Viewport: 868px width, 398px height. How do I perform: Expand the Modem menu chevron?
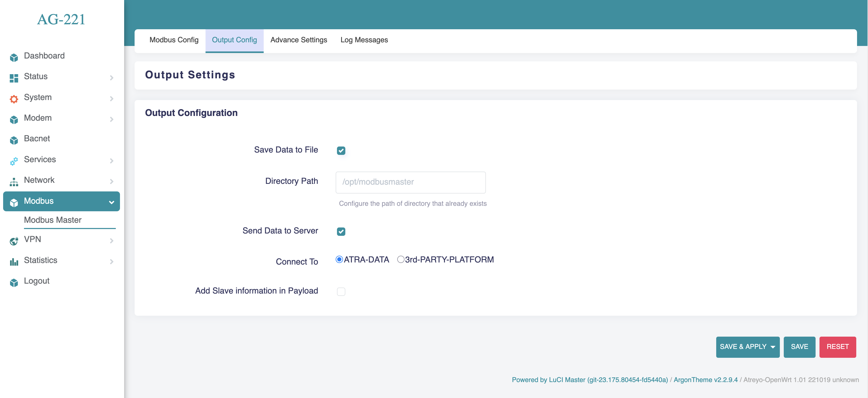click(x=112, y=119)
